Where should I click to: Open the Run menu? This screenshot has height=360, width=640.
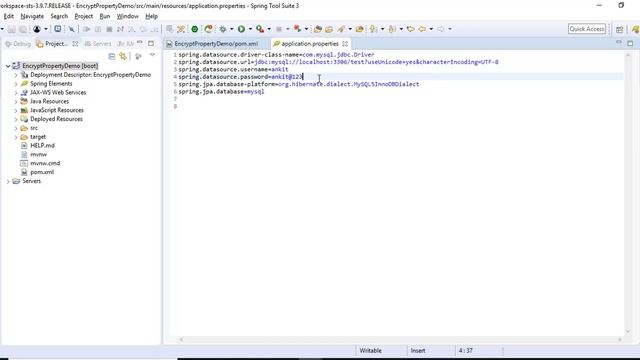tap(105, 16)
